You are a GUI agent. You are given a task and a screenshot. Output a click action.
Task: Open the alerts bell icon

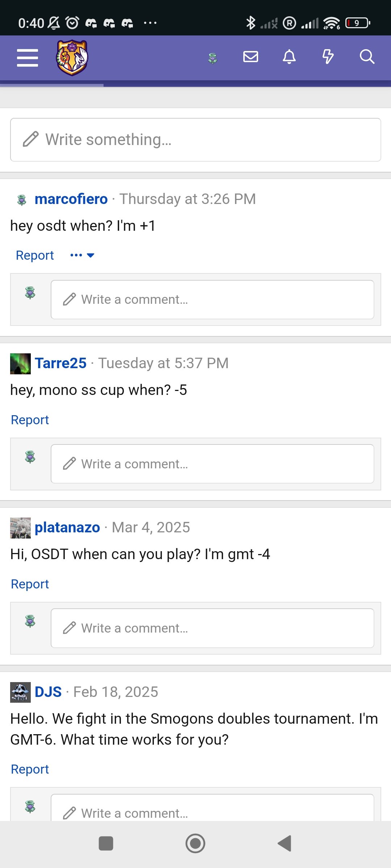coord(289,57)
